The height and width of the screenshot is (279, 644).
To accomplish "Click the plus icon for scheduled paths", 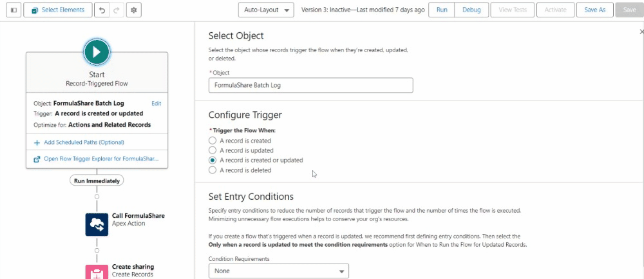I will [37, 142].
